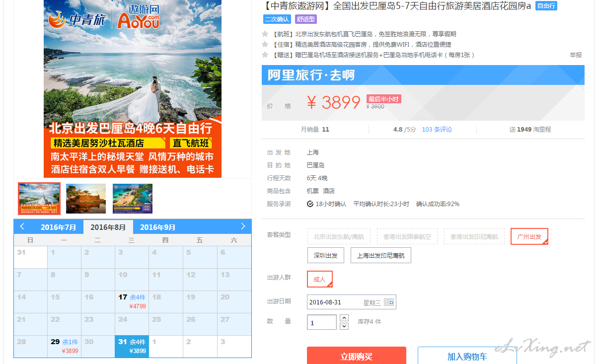Image resolution: width=596 pixels, height=364 pixels.
Task: Click the 举报 report link
Action: pos(576,55)
